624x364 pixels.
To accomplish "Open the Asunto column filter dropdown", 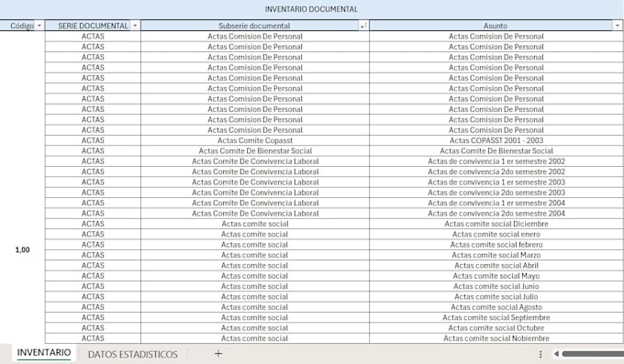I will pyautogui.click(x=618, y=26).
